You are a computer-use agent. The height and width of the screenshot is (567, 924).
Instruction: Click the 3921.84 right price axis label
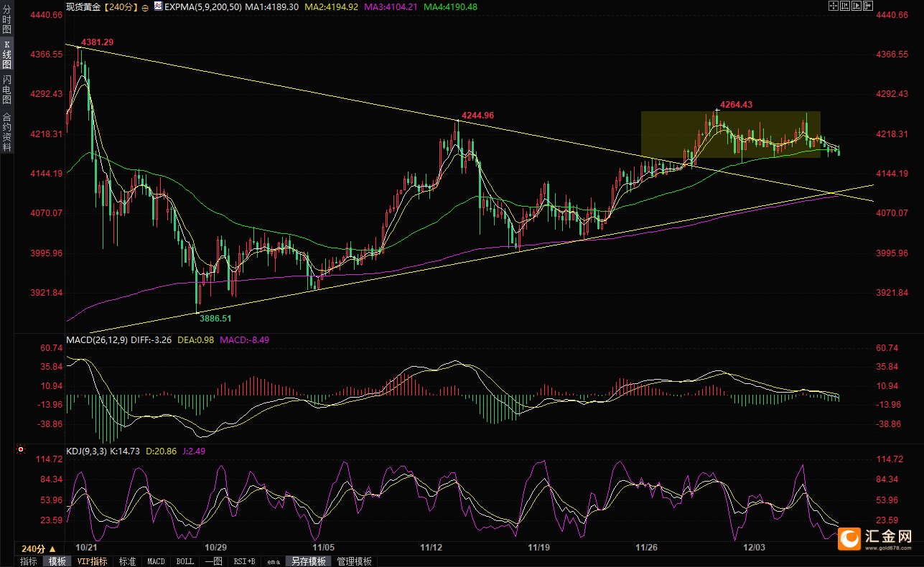pyautogui.click(x=892, y=293)
